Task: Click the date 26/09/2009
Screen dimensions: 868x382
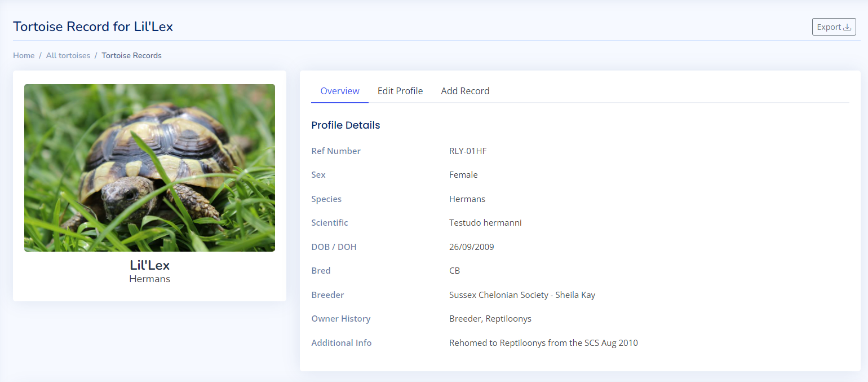Action: tap(472, 247)
